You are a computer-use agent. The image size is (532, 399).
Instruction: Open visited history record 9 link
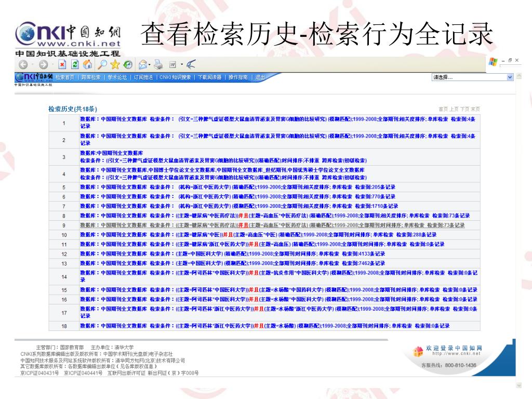tap(272, 225)
